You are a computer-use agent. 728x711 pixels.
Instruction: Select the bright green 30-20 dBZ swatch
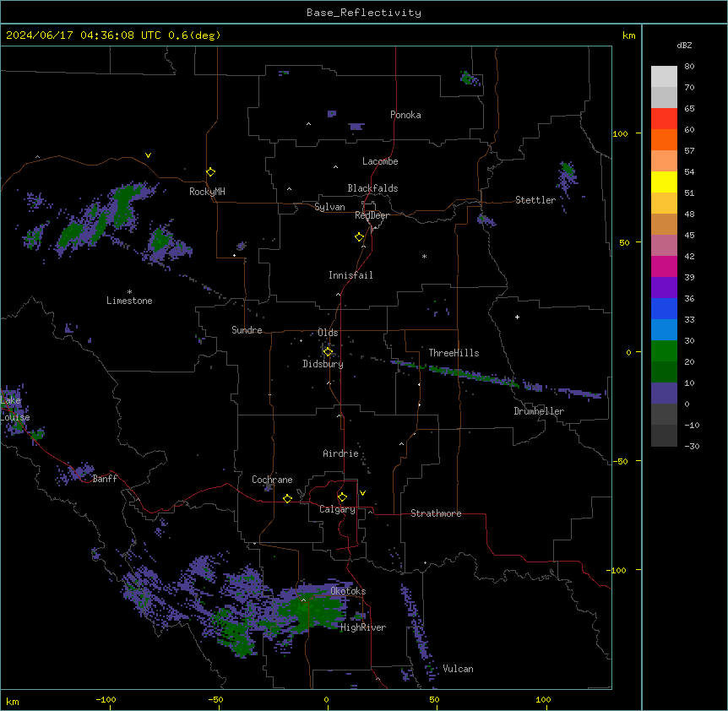click(664, 351)
